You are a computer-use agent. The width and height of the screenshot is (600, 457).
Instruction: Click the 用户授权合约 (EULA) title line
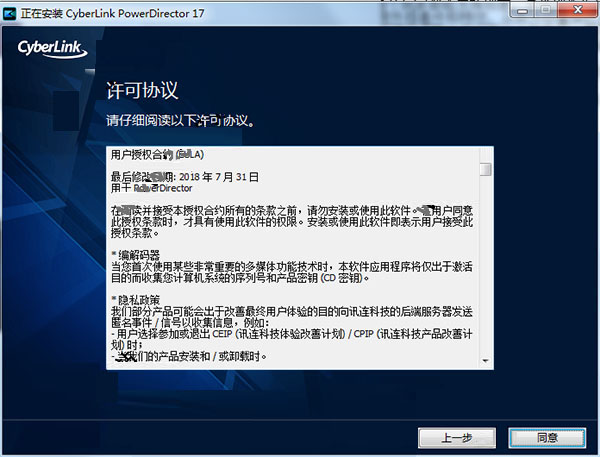(x=157, y=155)
